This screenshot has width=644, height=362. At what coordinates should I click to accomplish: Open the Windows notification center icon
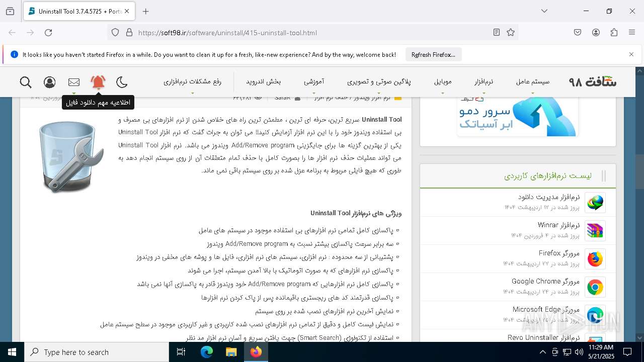tap(627, 352)
